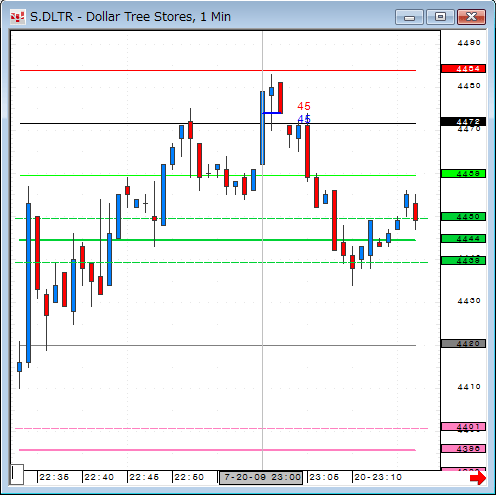Click the green 4444 price label
This screenshot has width=496, height=495.
pyautogui.click(x=463, y=239)
